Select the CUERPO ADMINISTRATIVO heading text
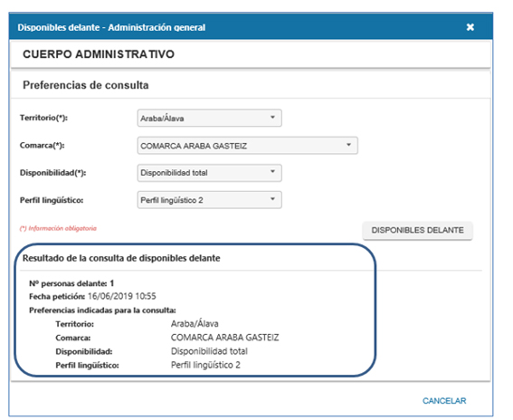The height and width of the screenshot is (420, 513). coord(99,54)
